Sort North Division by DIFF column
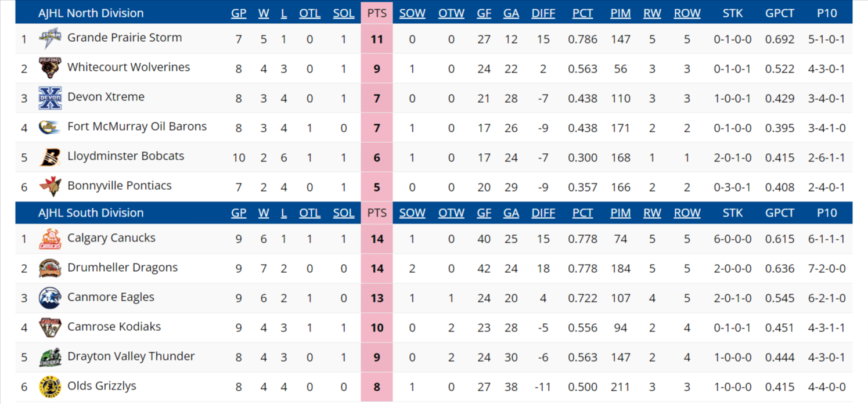868x404 pixels. point(543,13)
